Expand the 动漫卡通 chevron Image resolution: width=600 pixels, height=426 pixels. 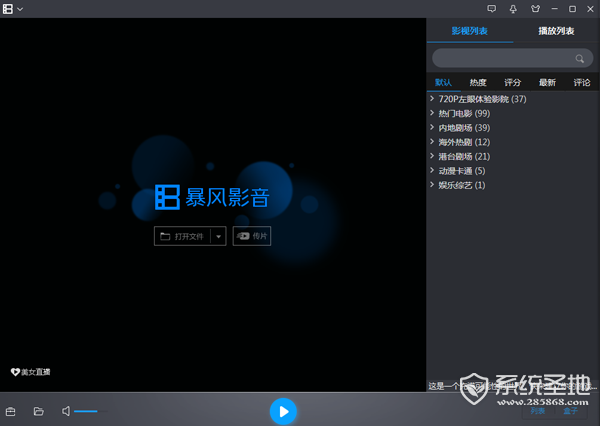click(432, 170)
